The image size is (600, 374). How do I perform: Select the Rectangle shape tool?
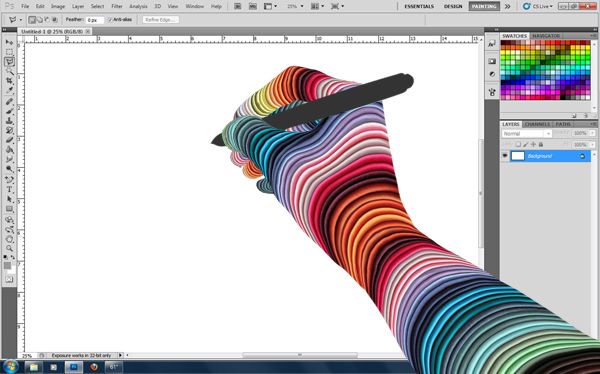point(9,209)
